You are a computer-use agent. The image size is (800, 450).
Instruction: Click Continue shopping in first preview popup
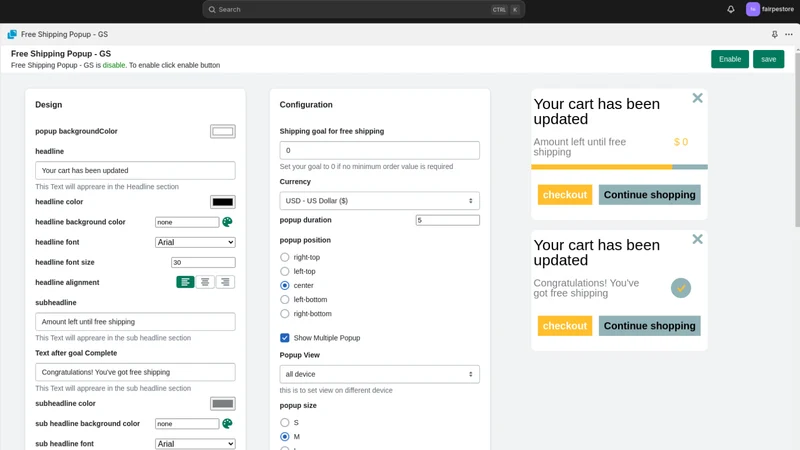[649, 195]
